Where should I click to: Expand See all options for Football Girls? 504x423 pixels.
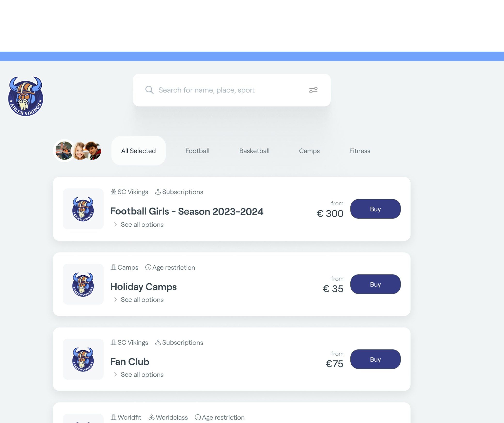[x=142, y=225]
